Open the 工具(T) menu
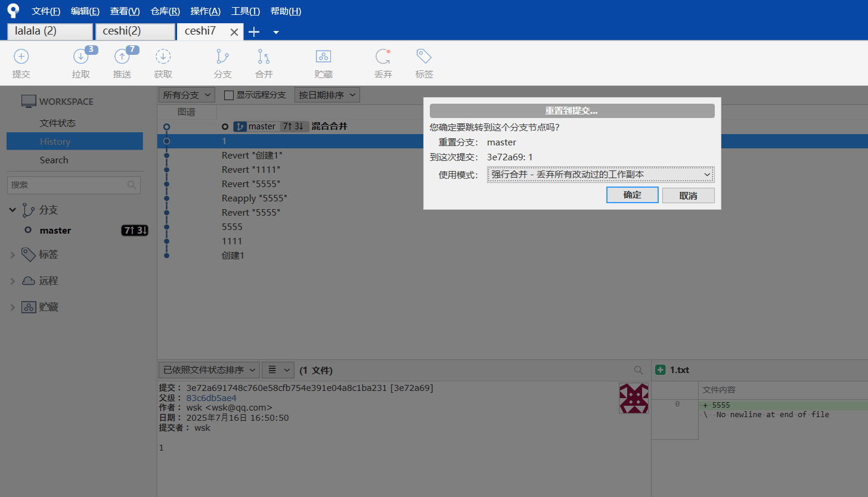This screenshot has width=868, height=497. (x=246, y=11)
